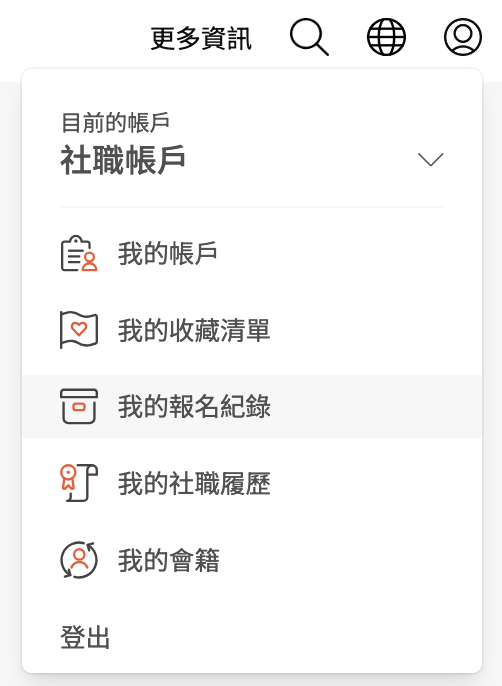This screenshot has width=502, height=686.
Task: Click the globe language icon
Action: pyautogui.click(x=386, y=37)
